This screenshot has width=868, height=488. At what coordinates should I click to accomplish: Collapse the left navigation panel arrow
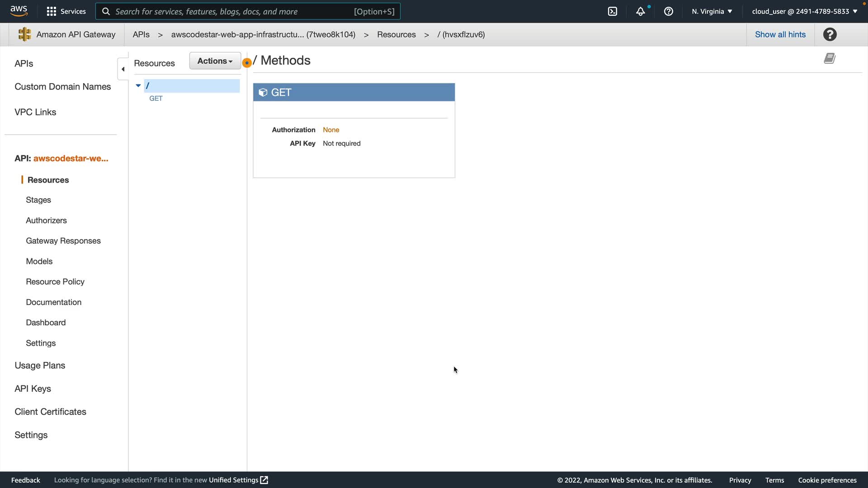point(123,69)
